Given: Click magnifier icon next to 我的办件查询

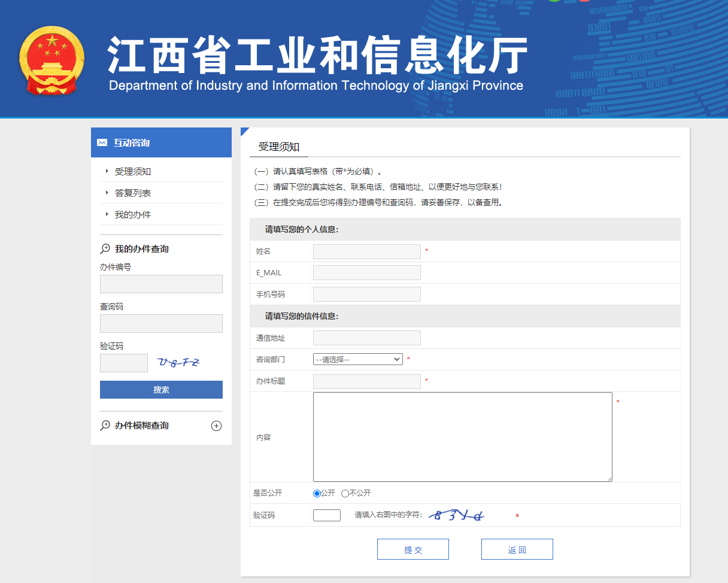Looking at the screenshot, I should [105, 248].
